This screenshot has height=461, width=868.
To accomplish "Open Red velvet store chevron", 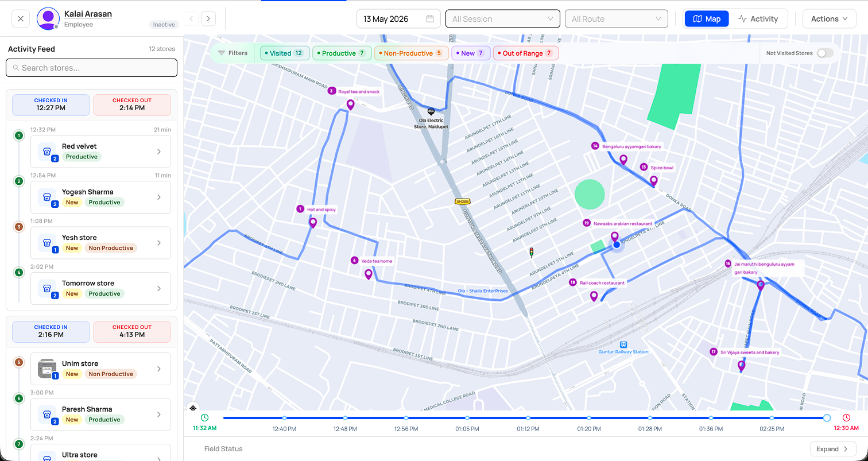I will 159,152.
